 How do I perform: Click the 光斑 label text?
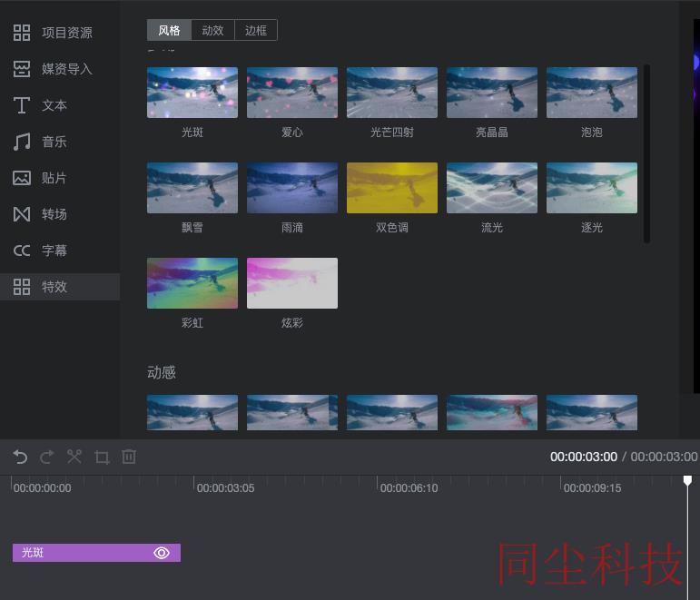tap(192, 133)
